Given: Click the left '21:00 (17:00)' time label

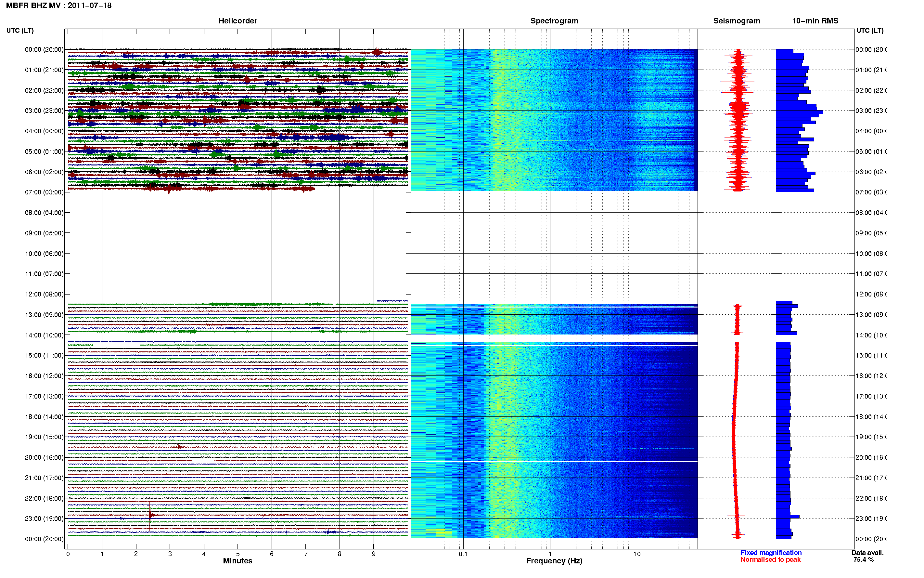Looking at the screenshot, I should pos(44,478).
